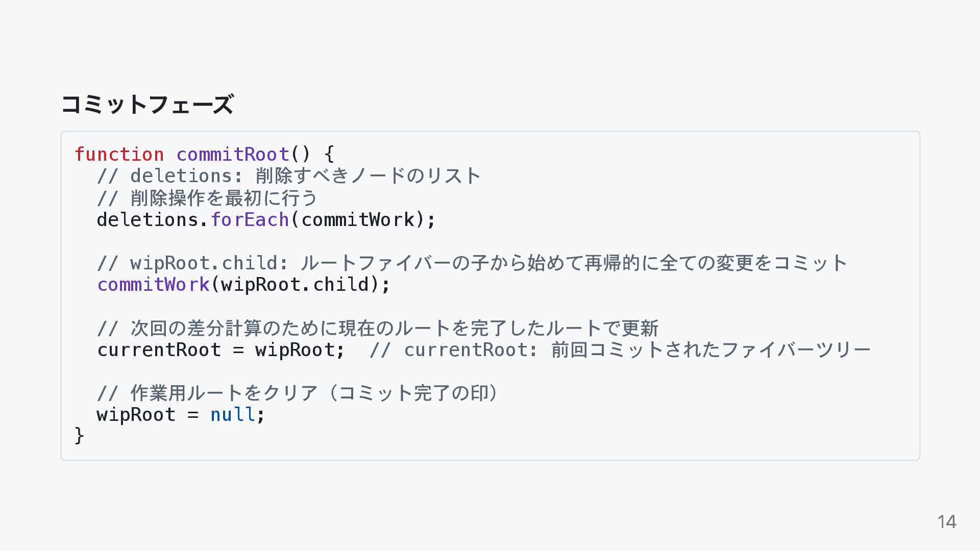
Task: Click wipRoot in the last assignment
Action: (136, 414)
